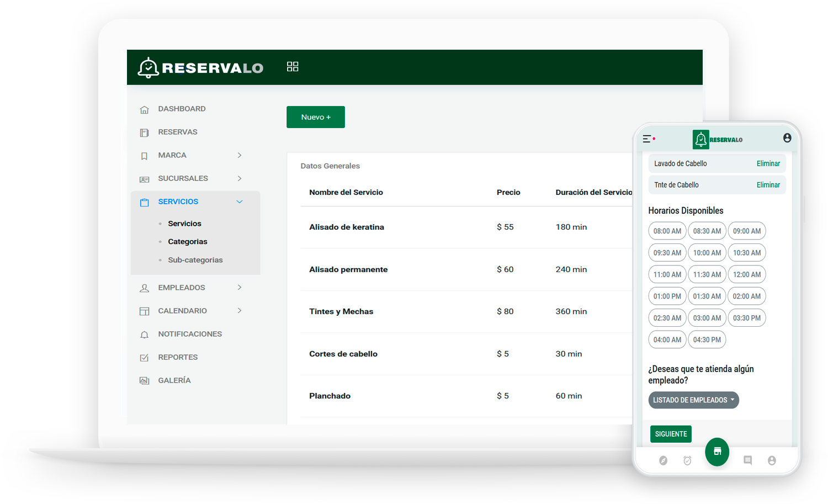Go to RESERVAS in the sidebar
Screen dimensions: 828x504
point(178,132)
